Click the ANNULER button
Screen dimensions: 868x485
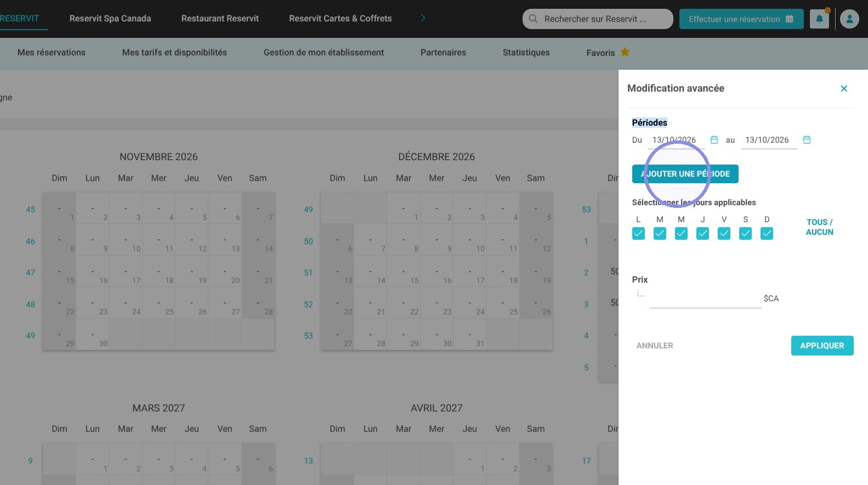pos(655,346)
